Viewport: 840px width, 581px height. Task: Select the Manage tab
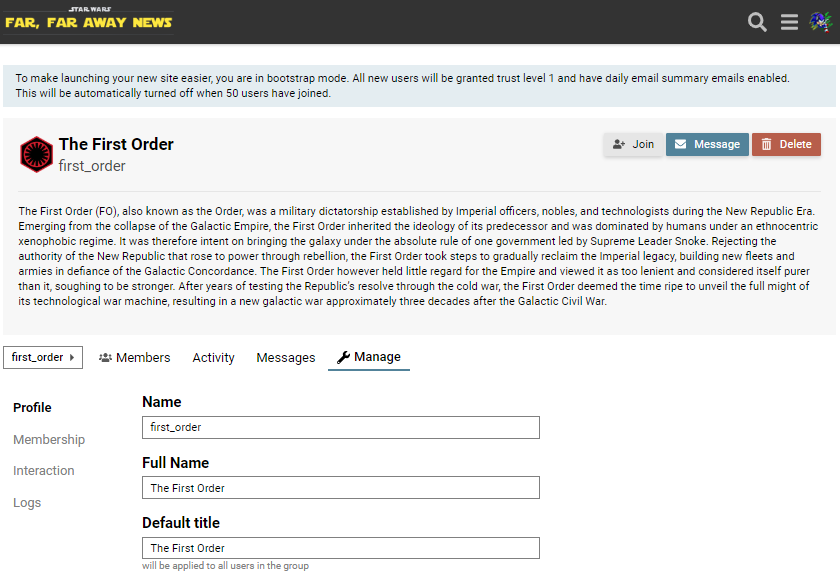369,357
